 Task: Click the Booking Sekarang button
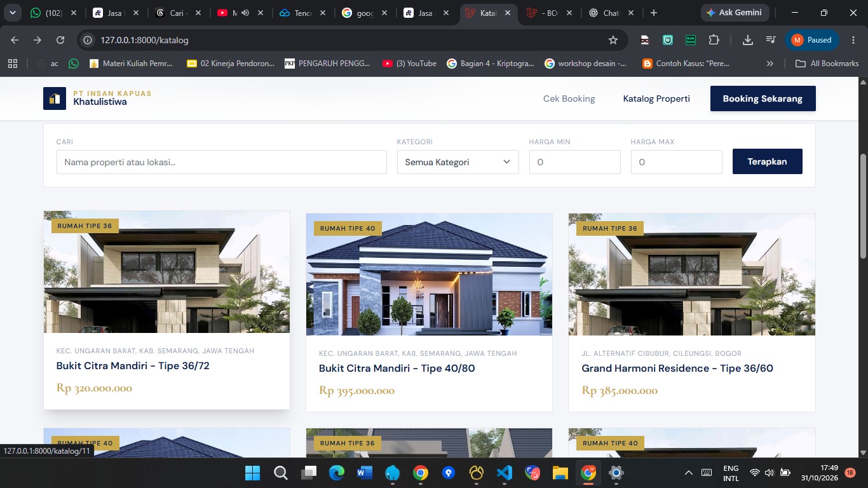click(x=763, y=98)
